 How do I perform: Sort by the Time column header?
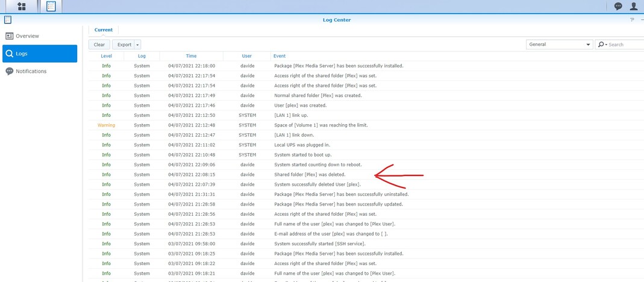pyautogui.click(x=191, y=56)
